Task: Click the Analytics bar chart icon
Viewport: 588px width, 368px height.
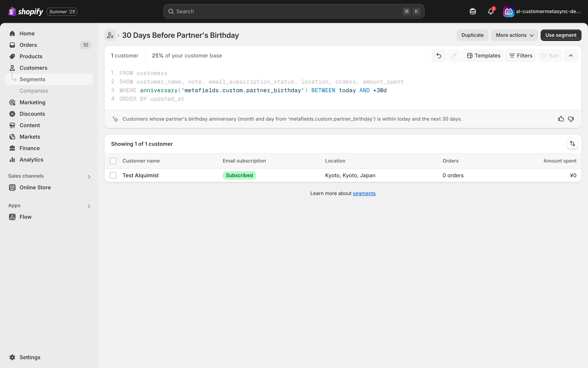Action: (12, 159)
